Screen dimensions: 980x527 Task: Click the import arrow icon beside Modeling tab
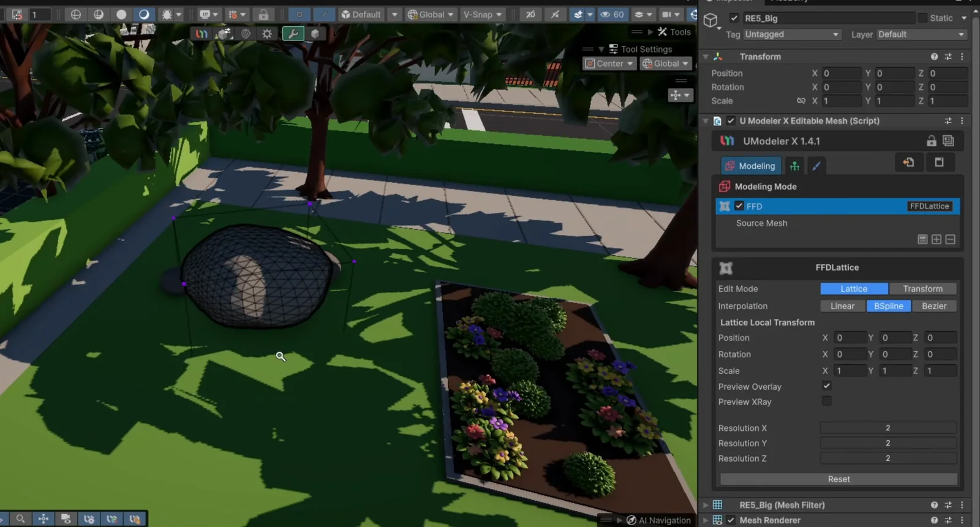click(908, 162)
